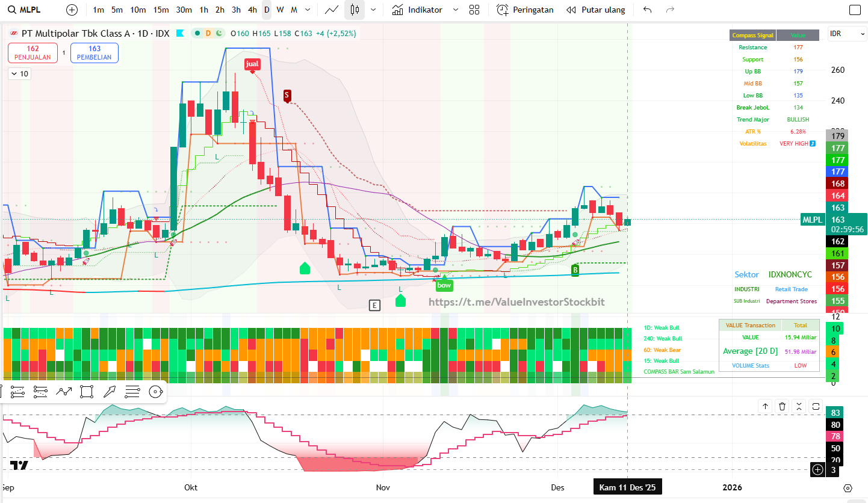Maximize the indicator pane
The width and height of the screenshot is (868, 503).
pyautogui.click(x=816, y=406)
